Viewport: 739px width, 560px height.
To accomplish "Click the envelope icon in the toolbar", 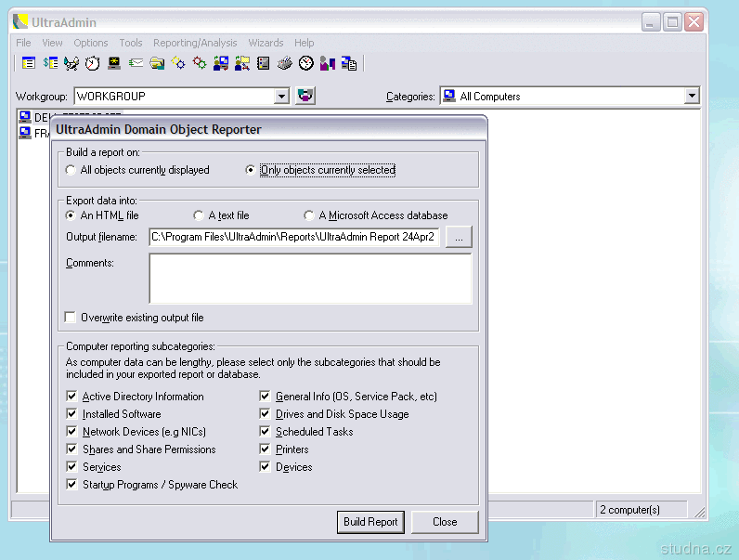I will click(136, 63).
